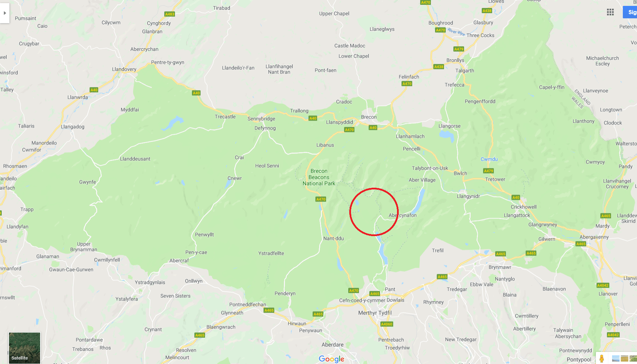Image resolution: width=637 pixels, height=364 pixels.
Task: Click the A40 shield near Crickhowell
Action: [x=516, y=197]
